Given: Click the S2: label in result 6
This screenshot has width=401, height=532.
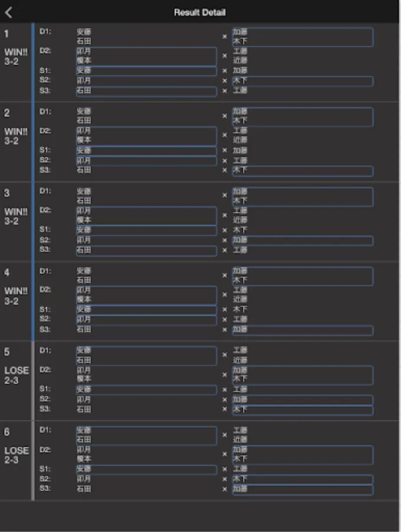Looking at the screenshot, I should 45,479.
